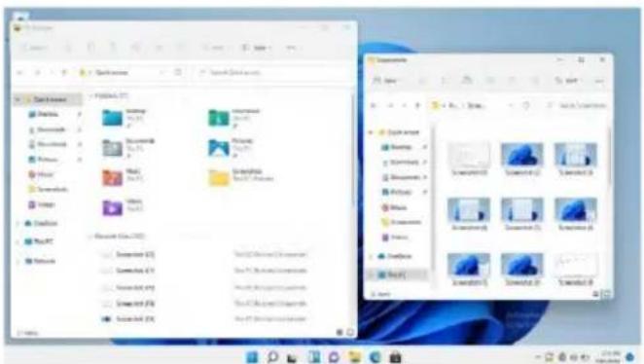The width and height of the screenshot is (644, 364).
Task: Select the purple Videos folder icon
Action: tap(112, 208)
